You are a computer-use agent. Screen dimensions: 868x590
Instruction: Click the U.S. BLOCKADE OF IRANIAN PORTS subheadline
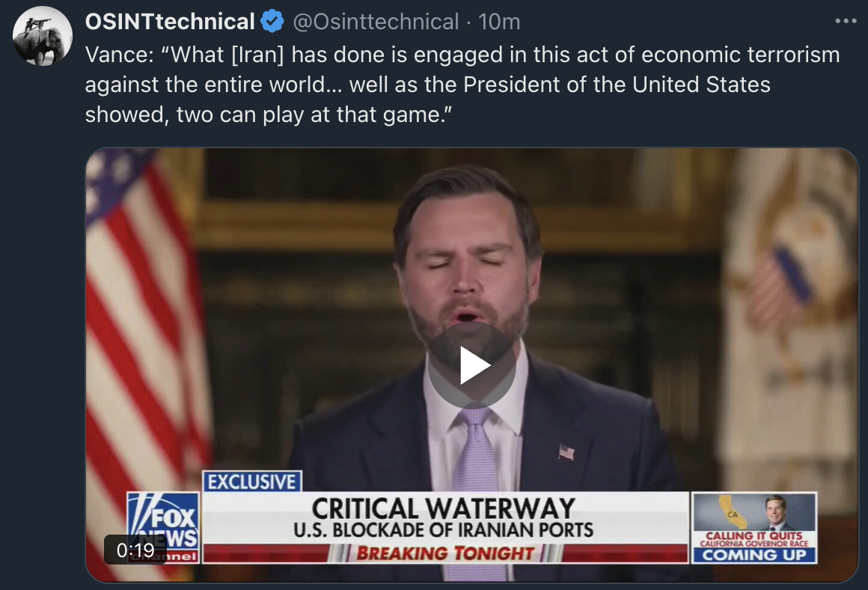point(444,530)
